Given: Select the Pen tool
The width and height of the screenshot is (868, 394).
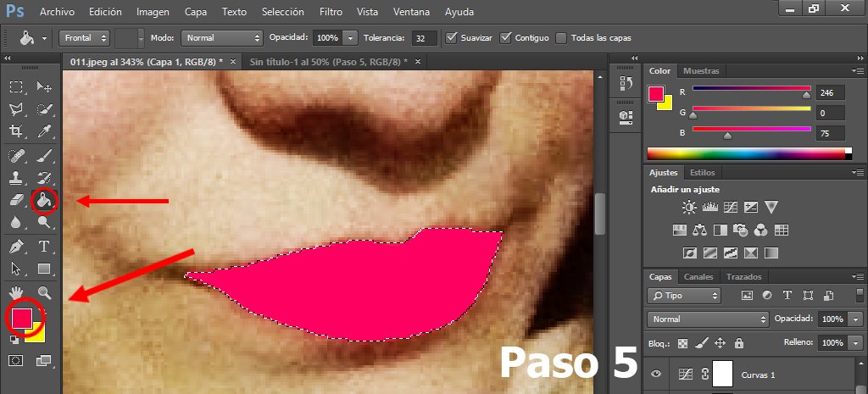Looking at the screenshot, I should (x=16, y=247).
